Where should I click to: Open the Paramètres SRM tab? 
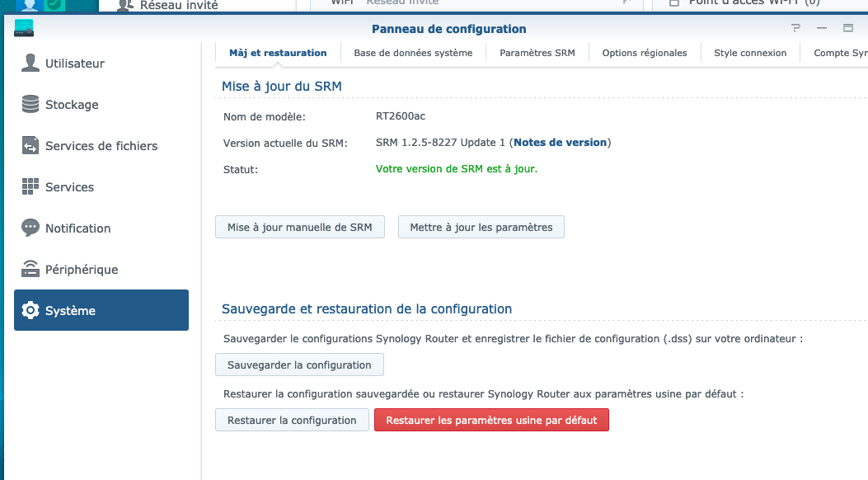(x=537, y=53)
